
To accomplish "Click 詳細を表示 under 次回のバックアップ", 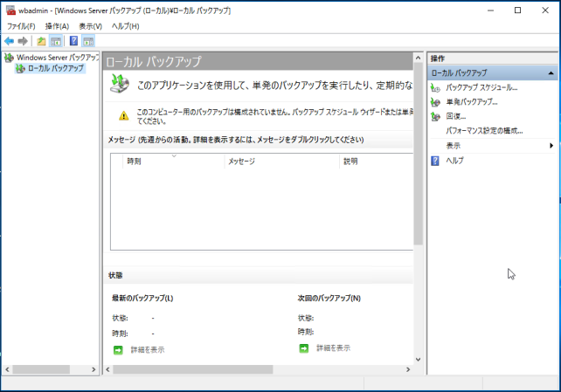I will click(x=333, y=348).
